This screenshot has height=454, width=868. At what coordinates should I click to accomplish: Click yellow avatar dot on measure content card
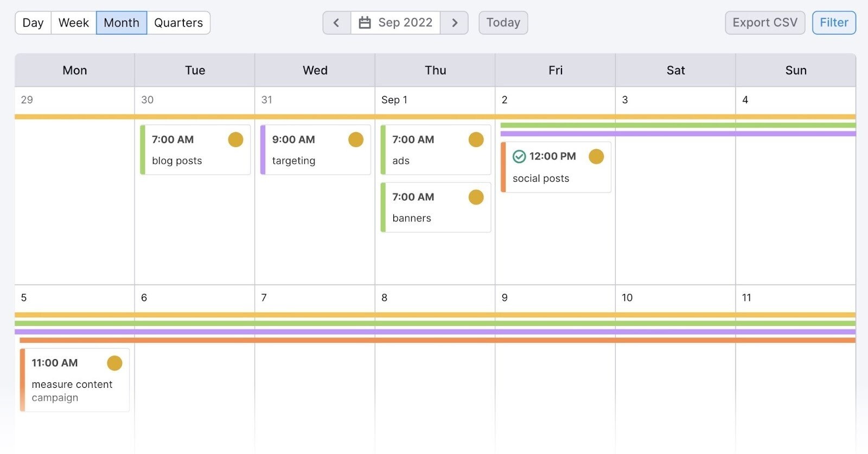[x=114, y=363]
